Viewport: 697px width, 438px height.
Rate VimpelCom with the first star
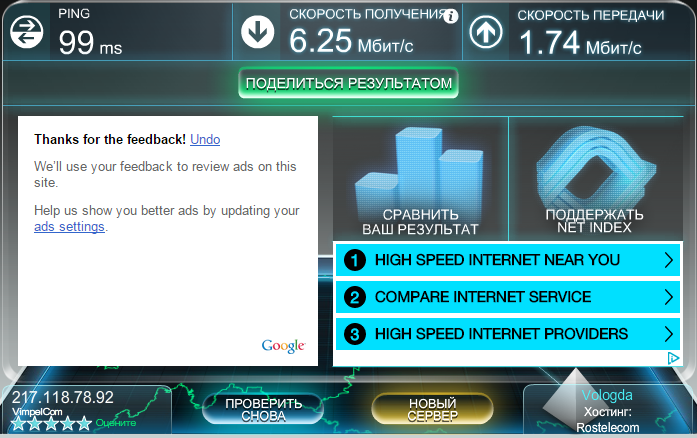pos(18,424)
